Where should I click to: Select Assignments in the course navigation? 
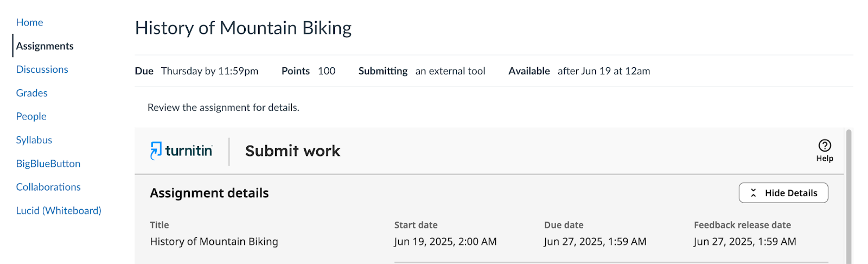pyautogui.click(x=44, y=46)
